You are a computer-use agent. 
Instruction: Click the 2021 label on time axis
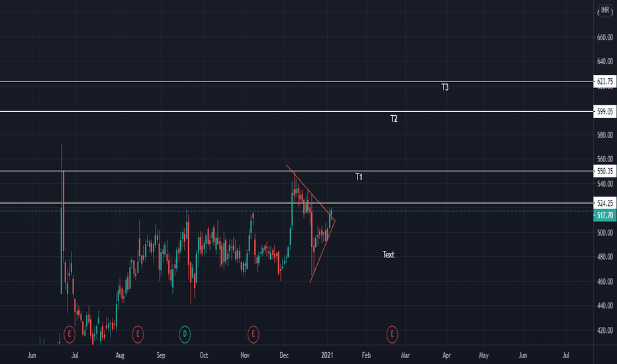(x=327, y=355)
